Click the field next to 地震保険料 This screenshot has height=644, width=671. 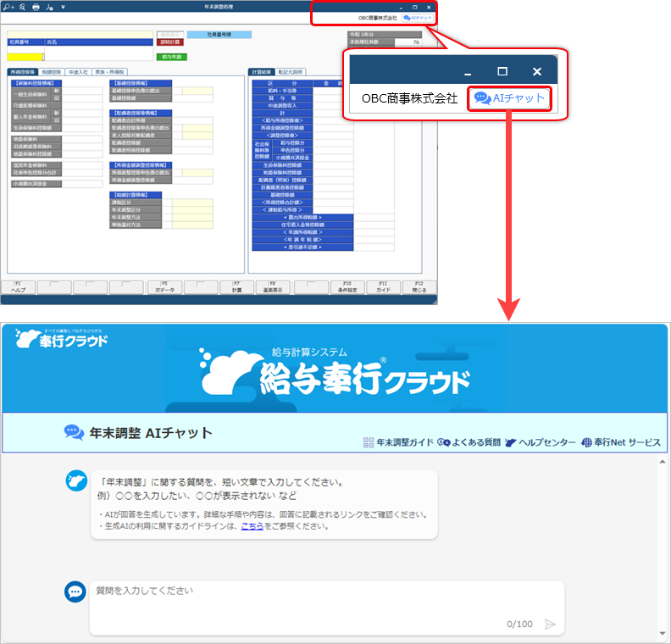click(82, 139)
